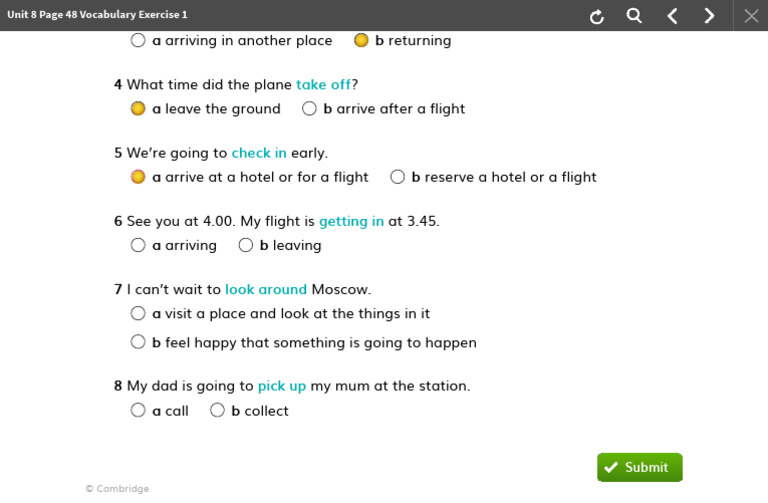
Task: Select 'reserve a hotel or a flight'
Action: (397, 177)
